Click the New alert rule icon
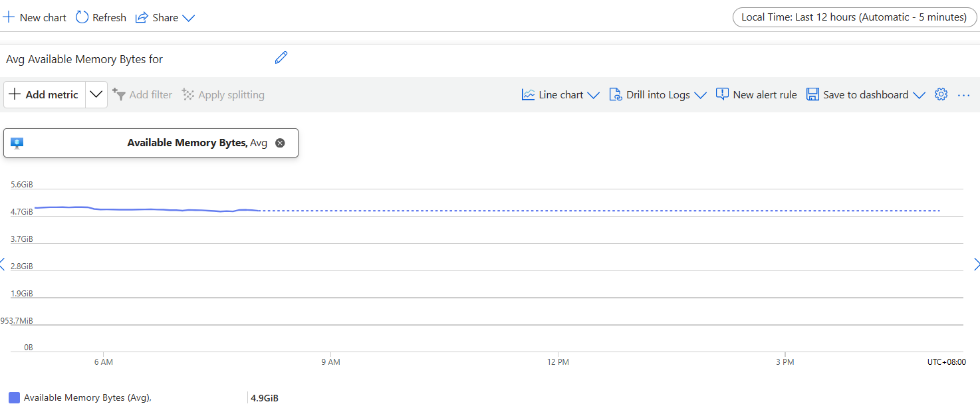 722,94
